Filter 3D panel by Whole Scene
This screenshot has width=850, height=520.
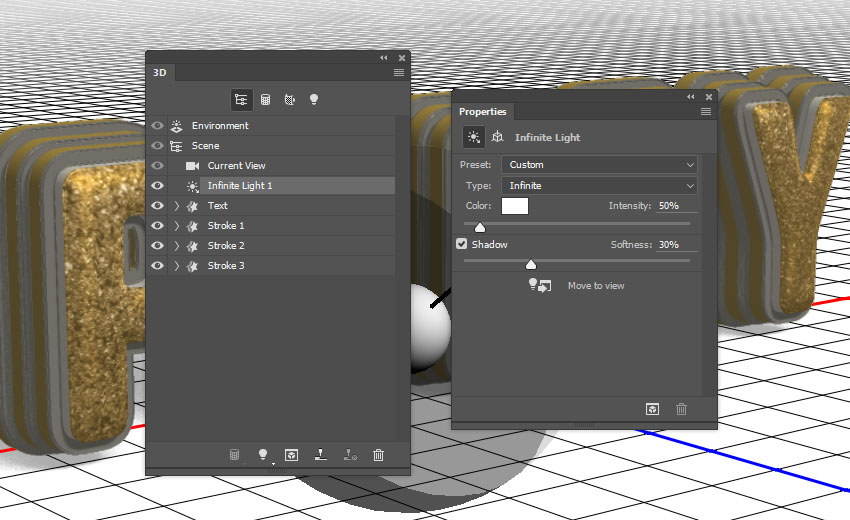pos(241,100)
